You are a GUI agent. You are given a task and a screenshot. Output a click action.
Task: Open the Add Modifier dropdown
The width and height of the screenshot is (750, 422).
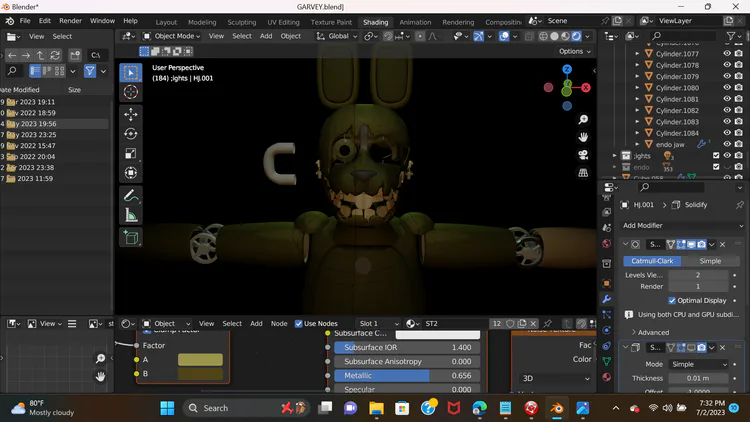pyautogui.click(x=683, y=225)
